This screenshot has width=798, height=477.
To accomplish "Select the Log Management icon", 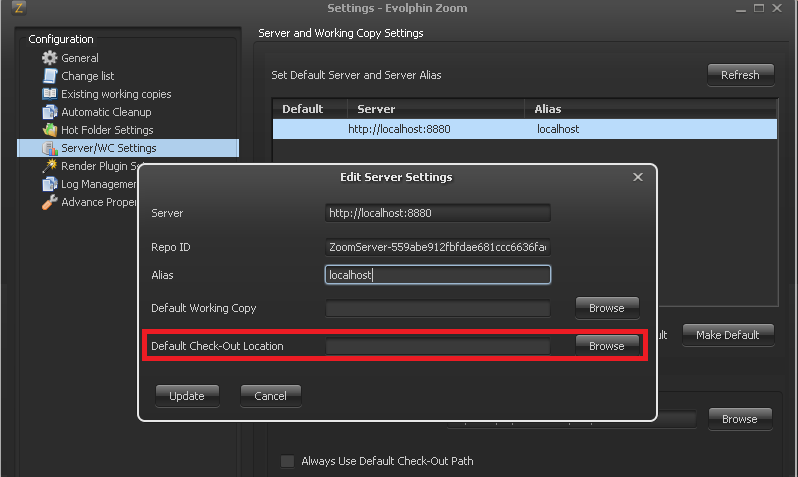I will pos(50,184).
